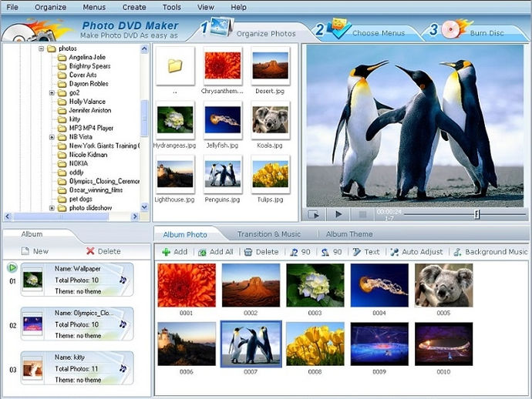Viewport: 532px width, 399px height.
Task: Expand the NB Vista folder node
Action: click(52, 137)
